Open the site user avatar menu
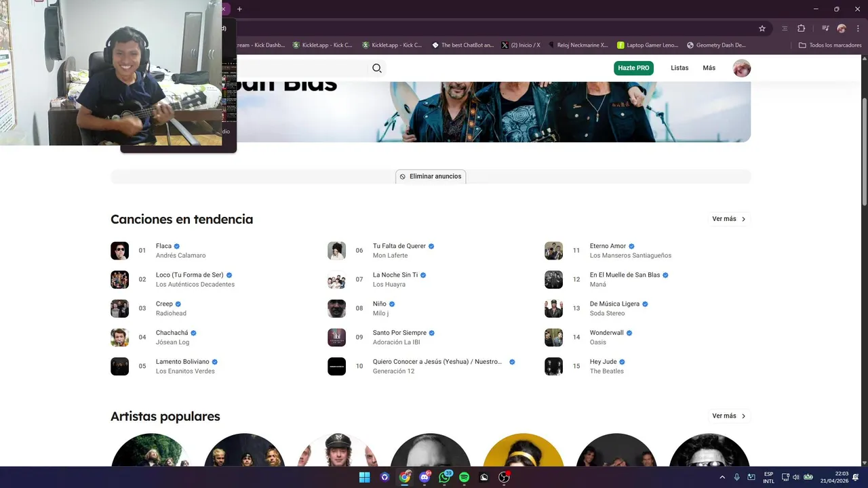 (x=742, y=68)
